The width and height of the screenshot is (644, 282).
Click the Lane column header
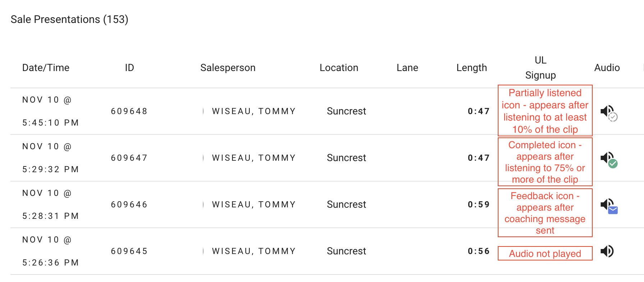pos(407,68)
